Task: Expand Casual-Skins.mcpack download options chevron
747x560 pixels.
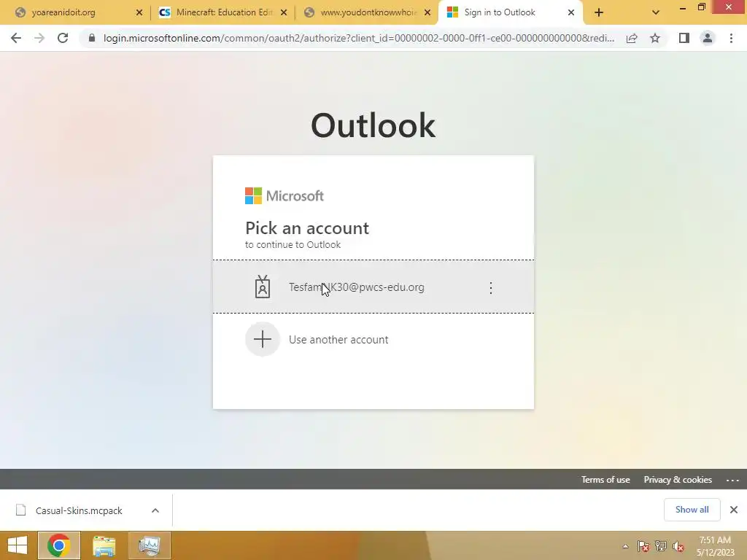Action: 155,510
